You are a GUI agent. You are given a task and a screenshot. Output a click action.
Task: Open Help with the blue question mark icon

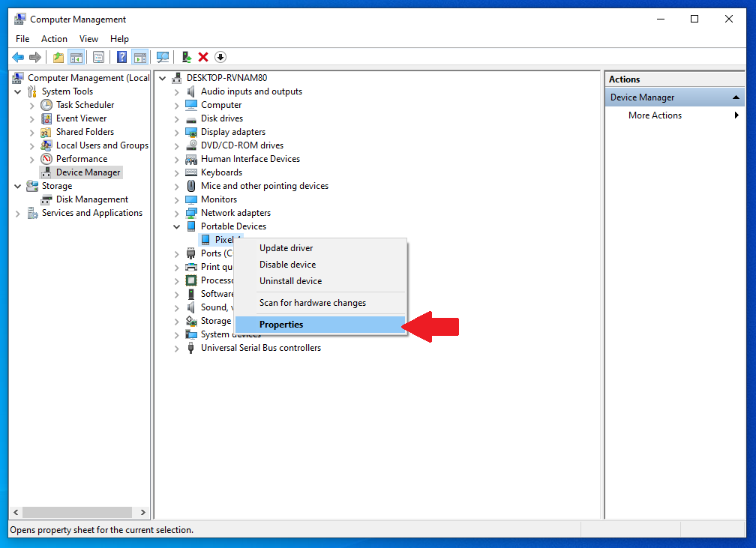[121, 57]
